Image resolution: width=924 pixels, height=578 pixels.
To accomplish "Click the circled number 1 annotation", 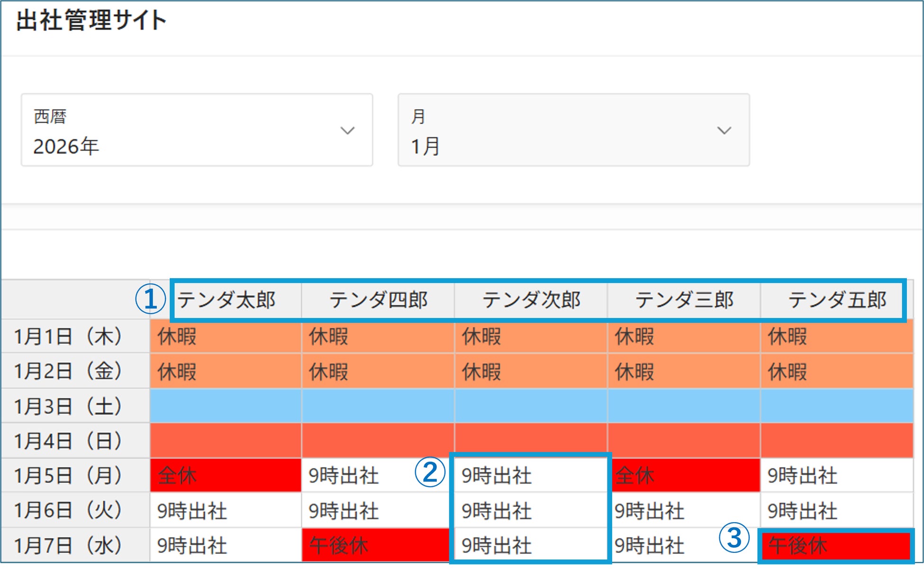I will (150, 299).
